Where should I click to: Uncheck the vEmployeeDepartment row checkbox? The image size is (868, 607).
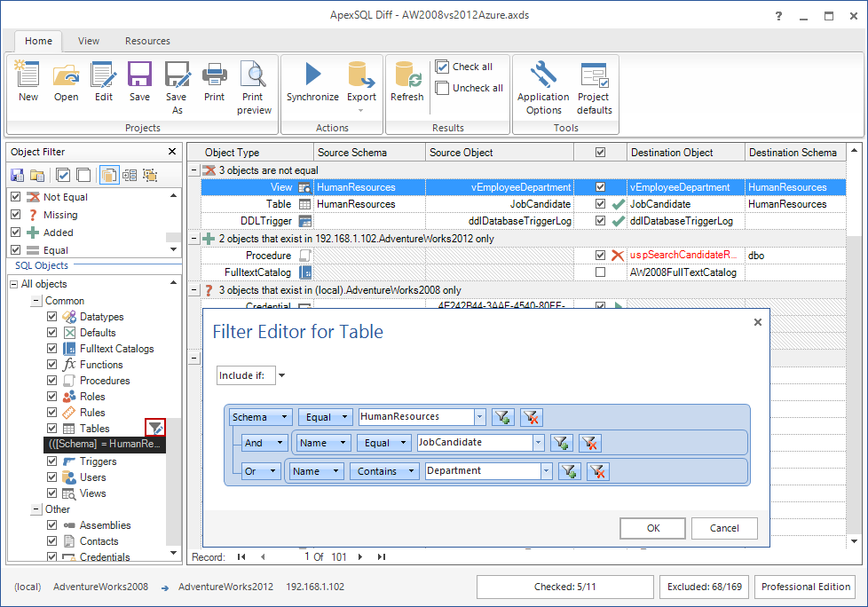(x=600, y=187)
